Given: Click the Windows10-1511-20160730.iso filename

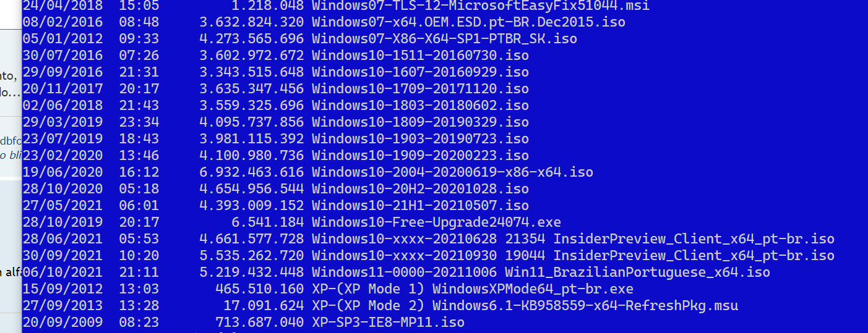Looking at the screenshot, I should tap(420, 56).
